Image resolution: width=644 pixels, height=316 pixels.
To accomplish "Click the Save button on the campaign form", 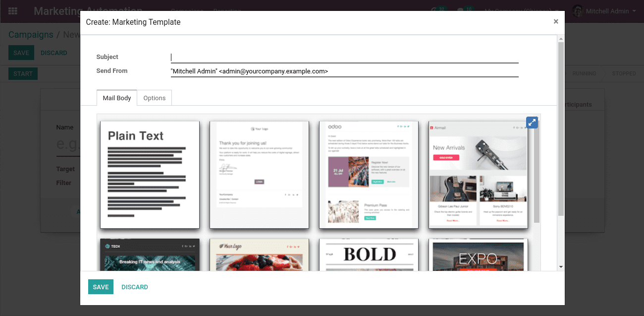I will tap(21, 53).
